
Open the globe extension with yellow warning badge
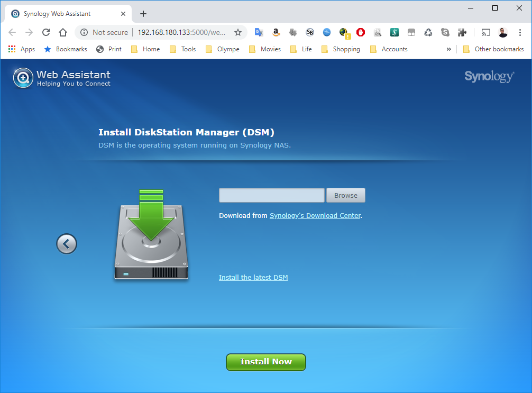point(344,33)
